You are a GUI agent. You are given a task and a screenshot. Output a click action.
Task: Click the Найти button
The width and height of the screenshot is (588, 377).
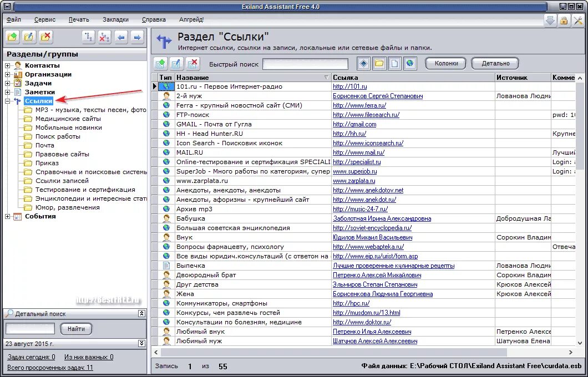click(x=76, y=329)
